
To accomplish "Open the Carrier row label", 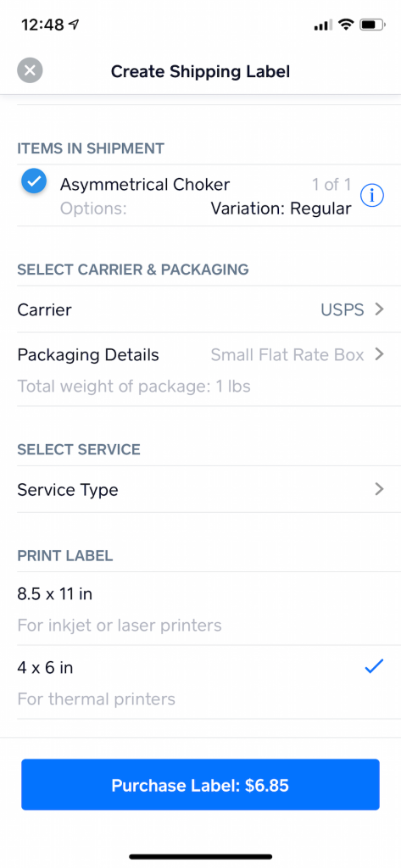I will point(44,309).
